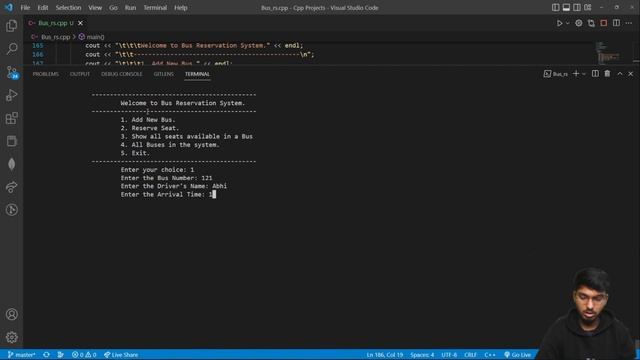Open the View menu
This screenshot has width=640, height=360.
point(95,8)
